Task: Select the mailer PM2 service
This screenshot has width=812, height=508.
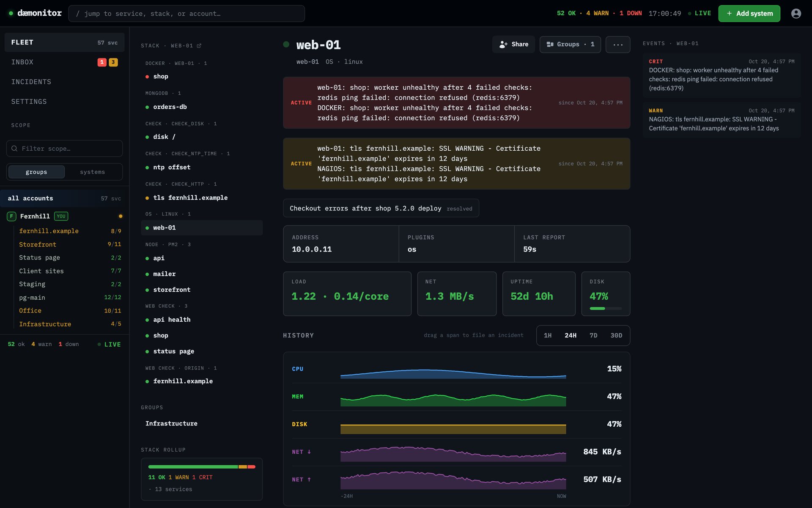Action: pos(202,274)
